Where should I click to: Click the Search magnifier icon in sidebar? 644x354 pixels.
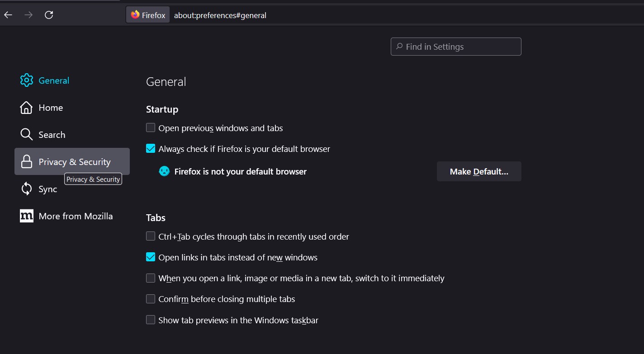pyautogui.click(x=26, y=135)
